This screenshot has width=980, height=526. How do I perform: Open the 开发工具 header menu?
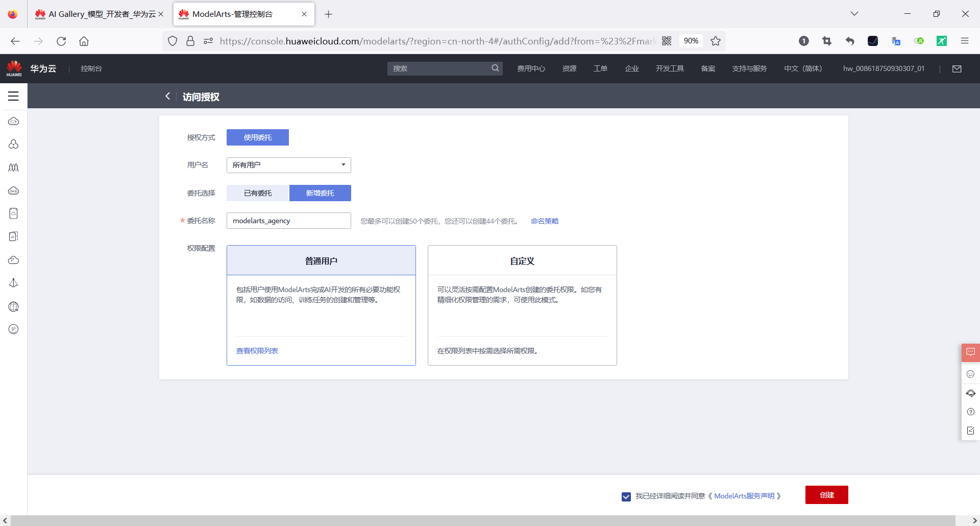(x=670, y=68)
